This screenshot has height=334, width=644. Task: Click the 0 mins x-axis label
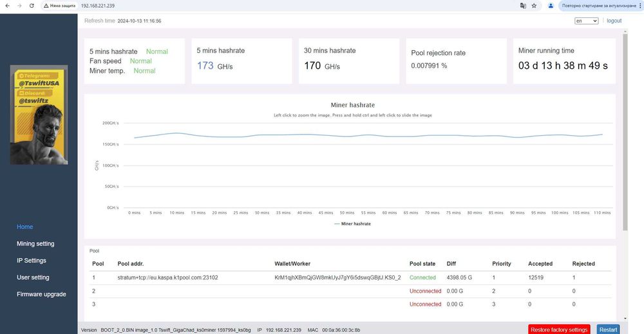(x=135, y=212)
